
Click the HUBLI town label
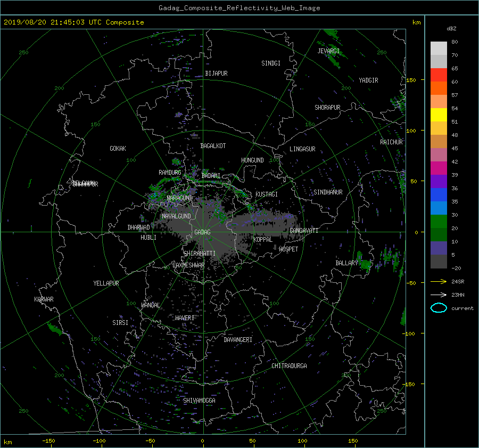pyautogui.click(x=148, y=238)
